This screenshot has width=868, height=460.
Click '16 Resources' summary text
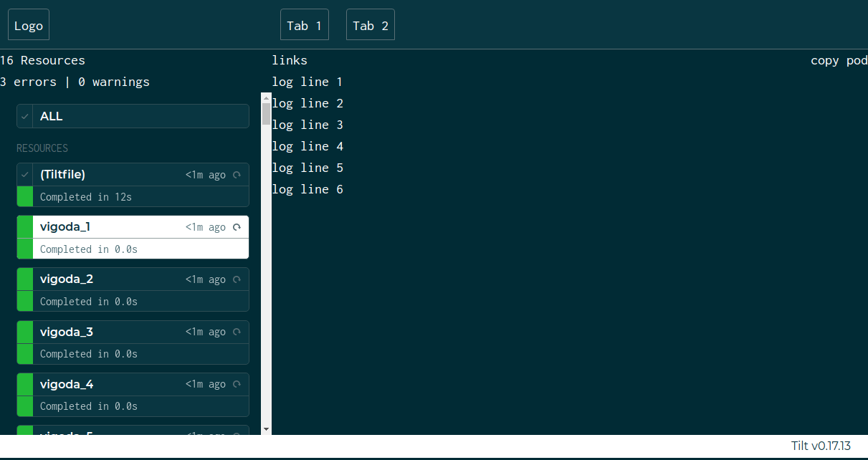pyautogui.click(x=43, y=60)
